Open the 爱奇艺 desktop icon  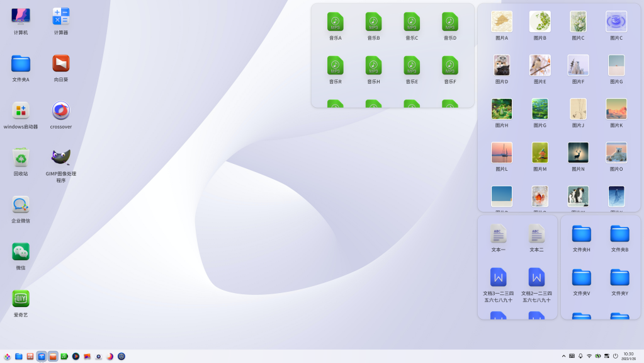[21, 299]
